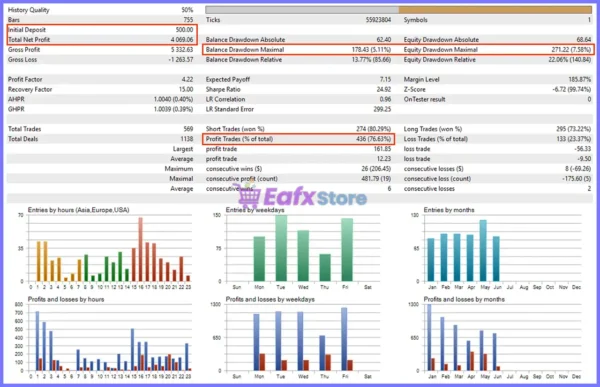Select the Profit Trades percentage row
The height and width of the screenshot is (387, 600).
point(298,139)
